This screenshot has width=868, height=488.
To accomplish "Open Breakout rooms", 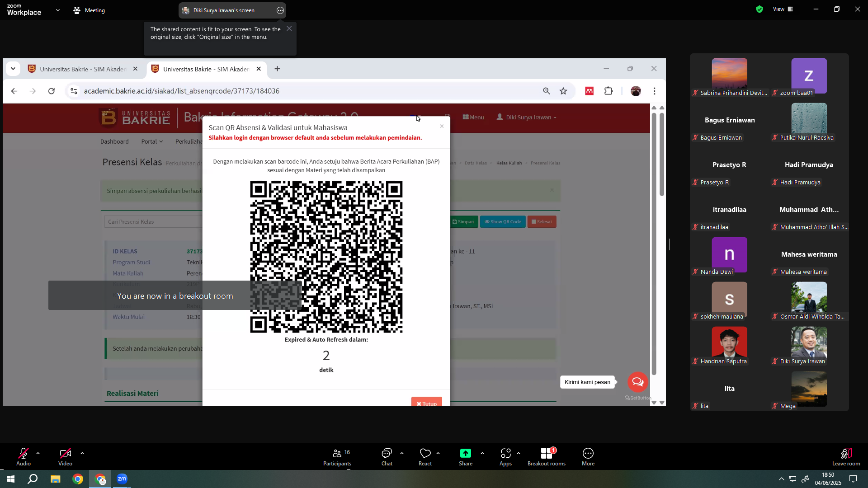I will point(547,456).
